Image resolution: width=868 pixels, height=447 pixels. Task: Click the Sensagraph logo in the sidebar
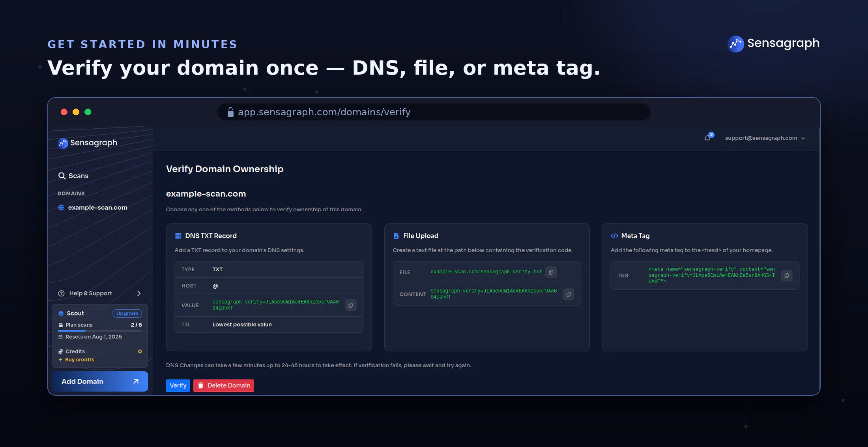(x=87, y=143)
